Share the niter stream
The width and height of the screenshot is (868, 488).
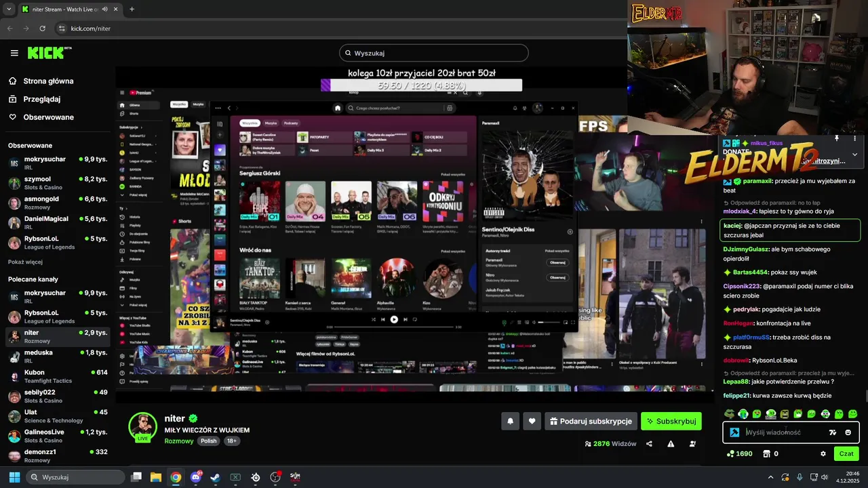click(649, 444)
